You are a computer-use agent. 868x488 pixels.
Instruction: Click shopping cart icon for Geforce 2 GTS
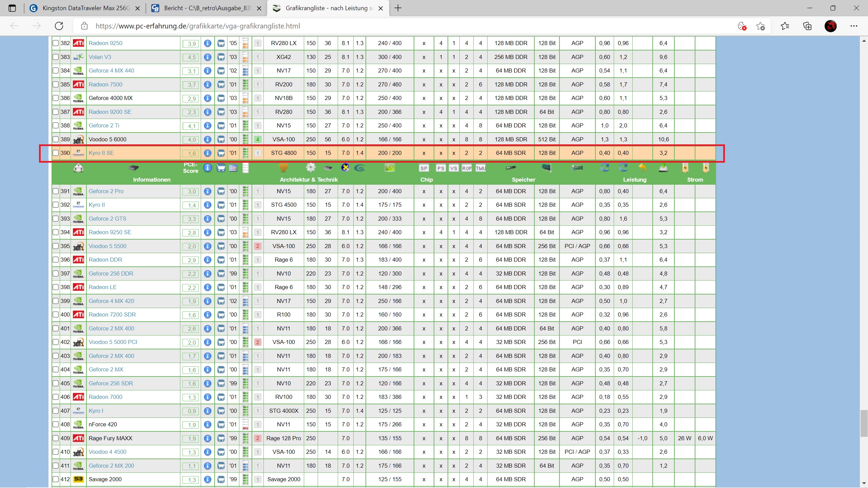(x=221, y=219)
